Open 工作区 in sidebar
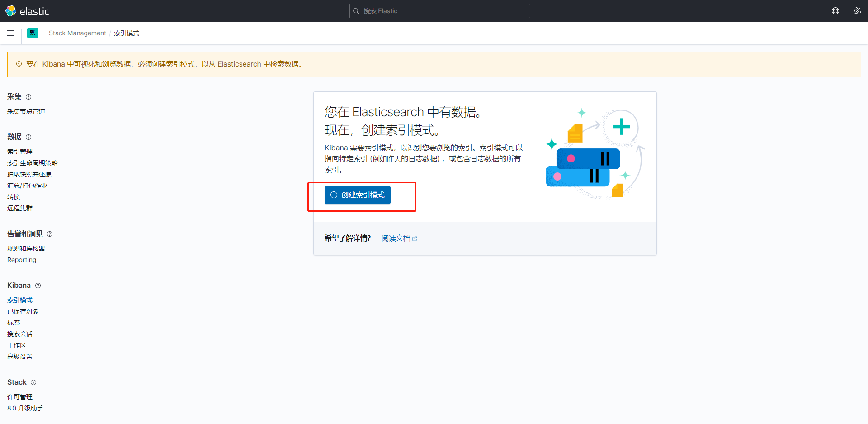The height and width of the screenshot is (424, 868). click(x=17, y=345)
